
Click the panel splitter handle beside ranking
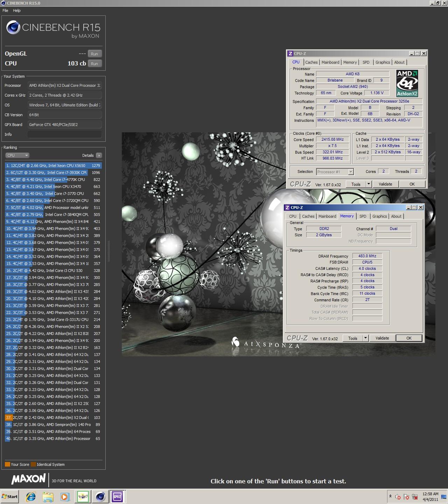click(x=108, y=251)
